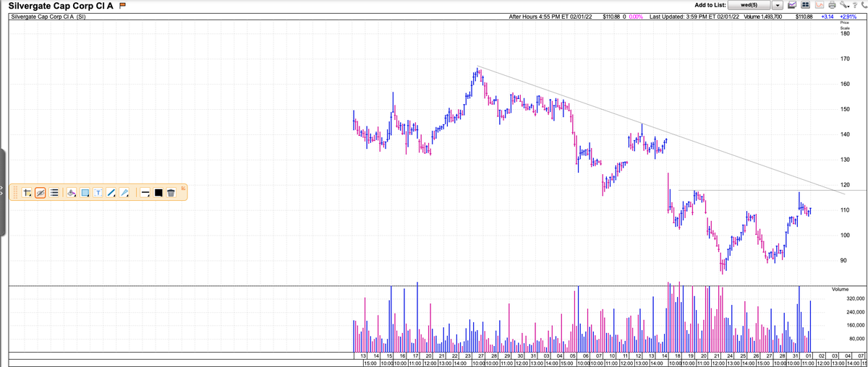Open the black drawing color swatch
The width and height of the screenshot is (868, 367).
[158, 193]
